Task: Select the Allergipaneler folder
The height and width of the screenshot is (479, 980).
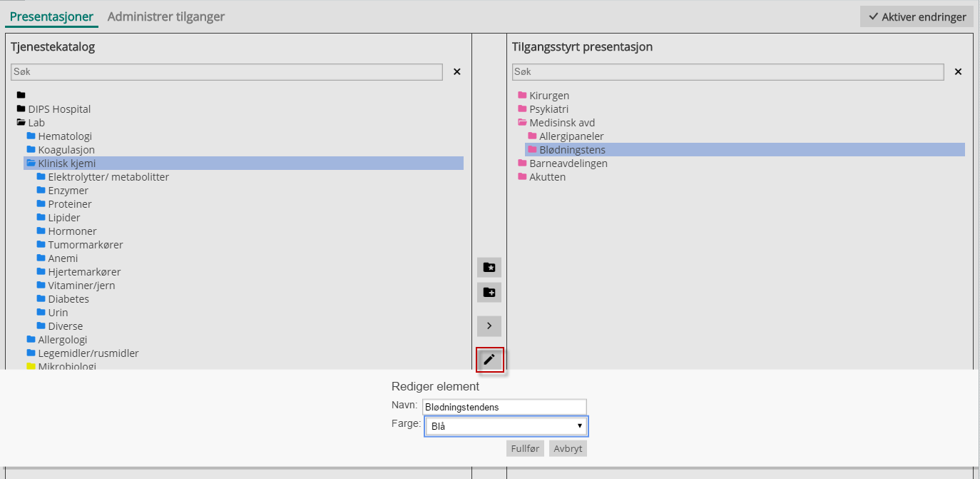Action: coord(571,136)
